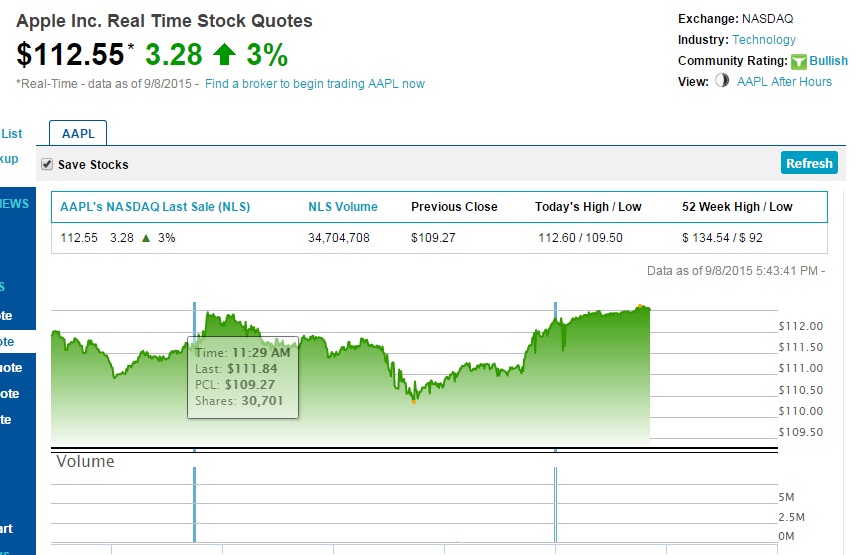856x555 pixels.
Task: Click the NLS Volume header link
Action: (343, 207)
